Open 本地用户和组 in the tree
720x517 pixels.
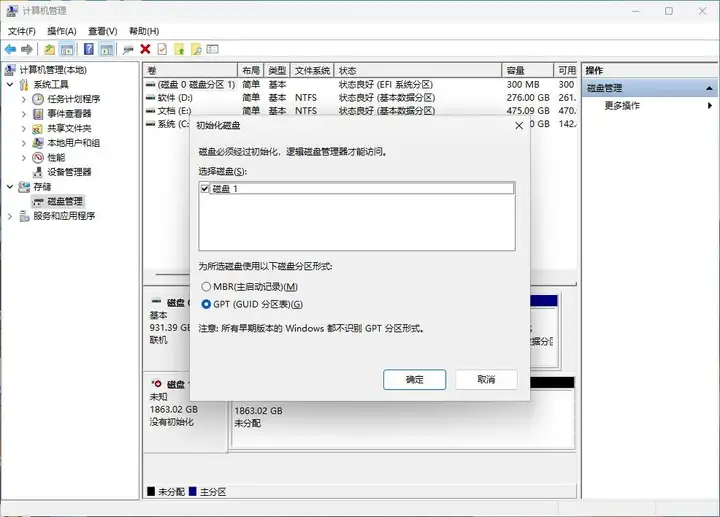tap(73, 143)
